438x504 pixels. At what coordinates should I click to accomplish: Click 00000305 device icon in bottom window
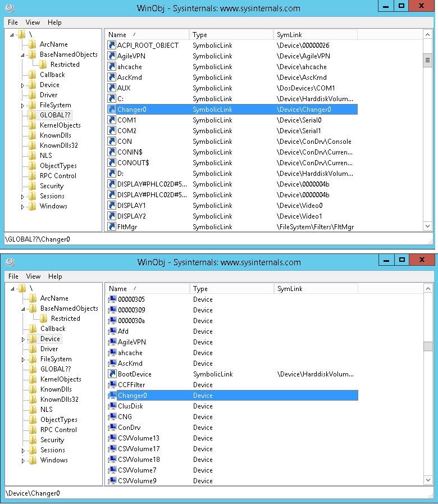pos(112,299)
